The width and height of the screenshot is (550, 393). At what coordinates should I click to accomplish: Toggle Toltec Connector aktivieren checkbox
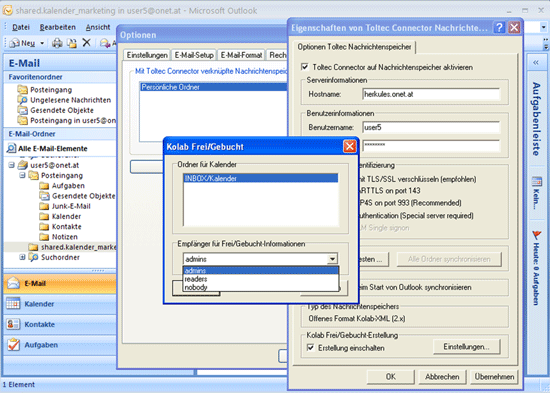[x=305, y=67]
